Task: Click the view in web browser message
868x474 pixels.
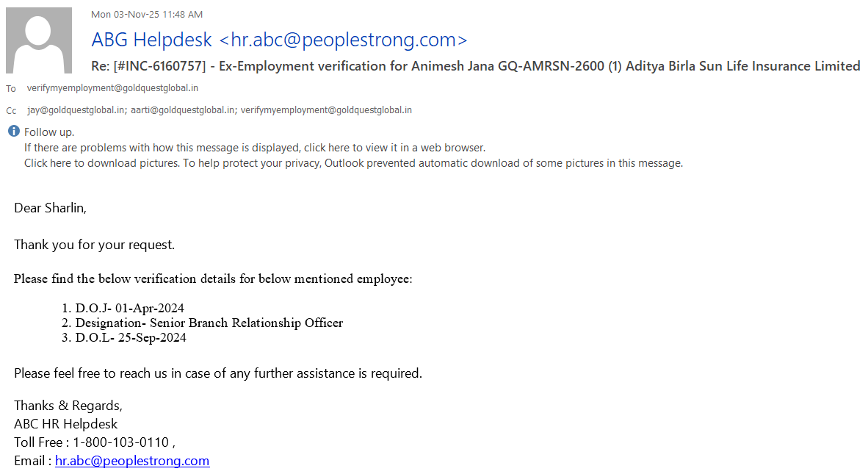Action: tap(255, 147)
